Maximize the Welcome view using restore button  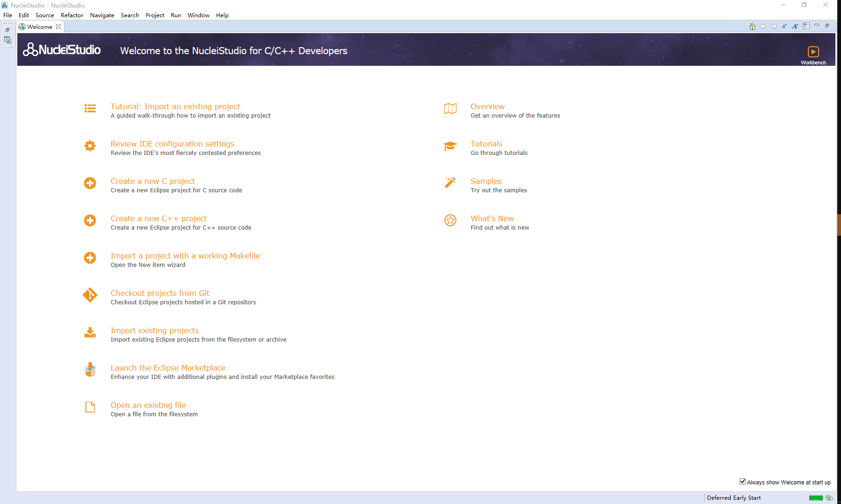pyautogui.click(x=827, y=26)
